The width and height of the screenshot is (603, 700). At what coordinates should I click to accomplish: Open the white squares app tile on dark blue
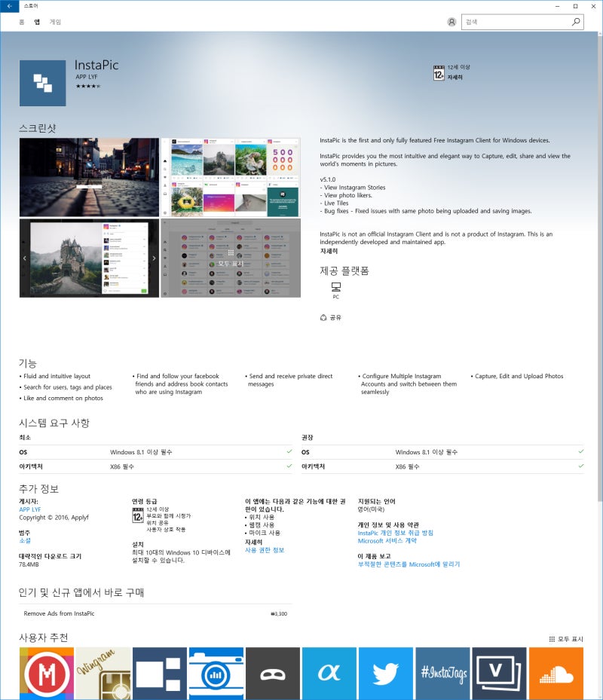point(160,673)
